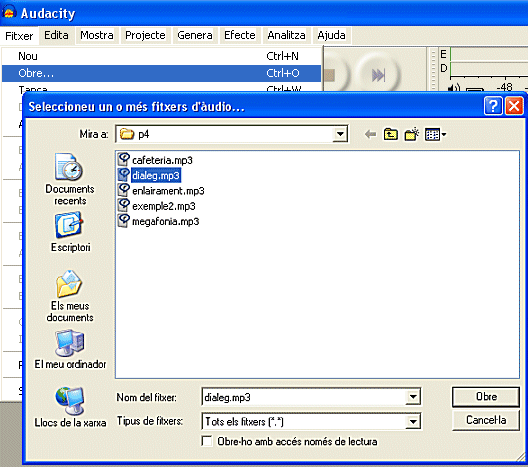The width and height of the screenshot is (528, 467).
Task: Open the Mostra menu
Action: click(x=97, y=35)
